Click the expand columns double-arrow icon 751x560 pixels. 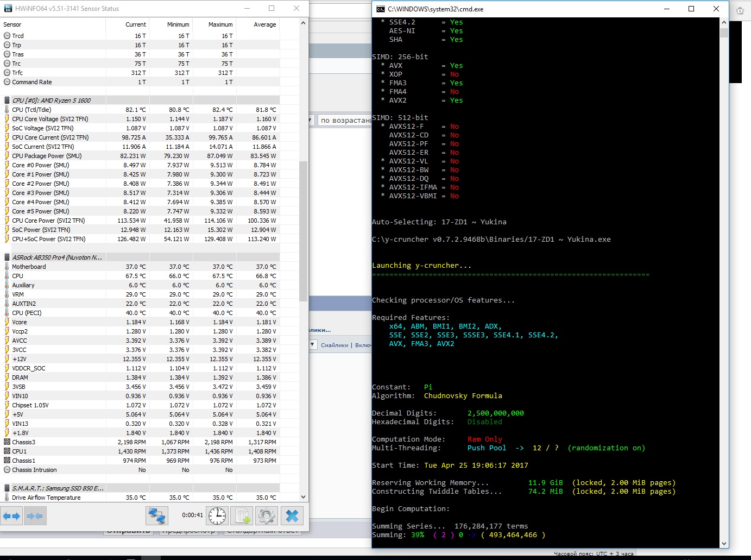tap(11, 516)
